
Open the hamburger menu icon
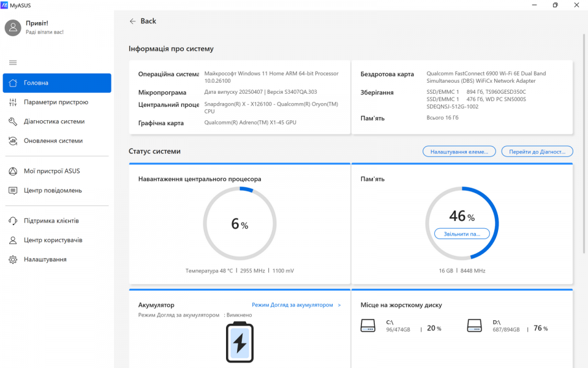click(13, 63)
